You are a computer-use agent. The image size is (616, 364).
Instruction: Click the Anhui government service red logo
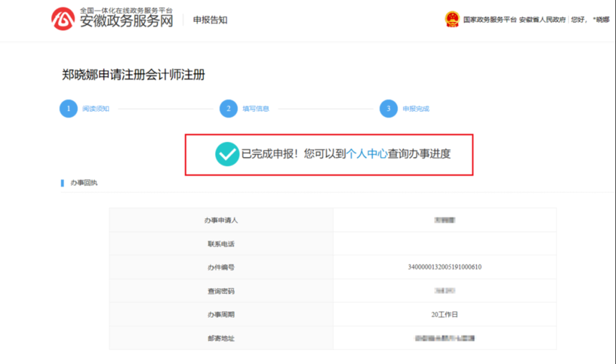(63, 19)
